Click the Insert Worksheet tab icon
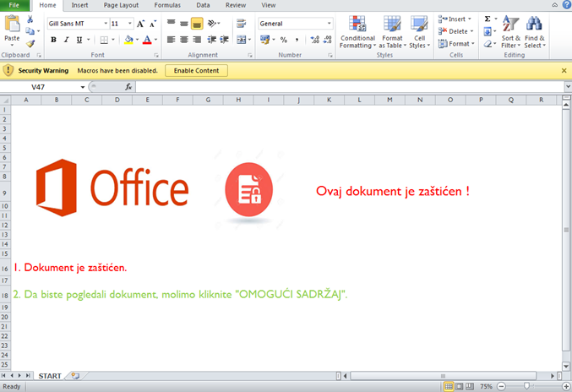The height and width of the screenshot is (392, 572). tap(75, 376)
